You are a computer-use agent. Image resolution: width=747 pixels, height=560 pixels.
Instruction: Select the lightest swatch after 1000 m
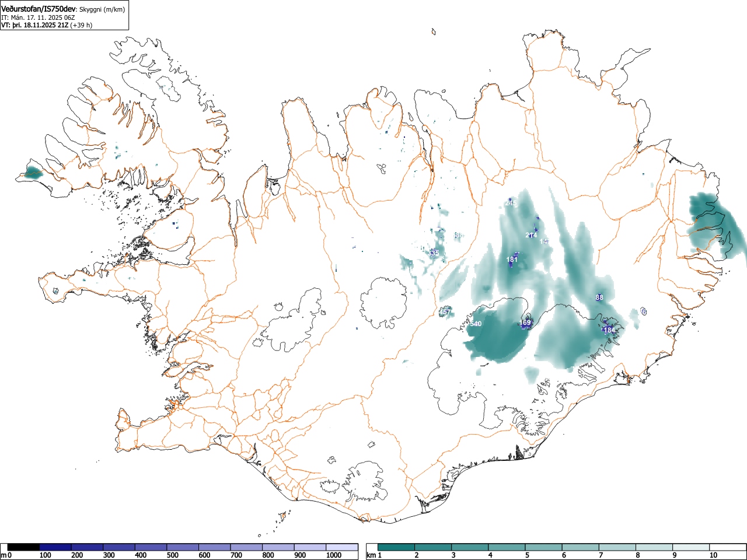(342, 547)
